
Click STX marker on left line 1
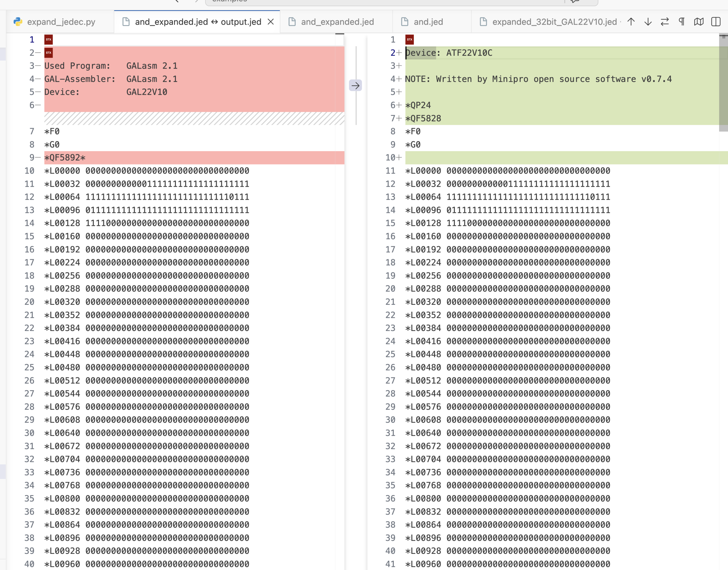tap(49, 40)
